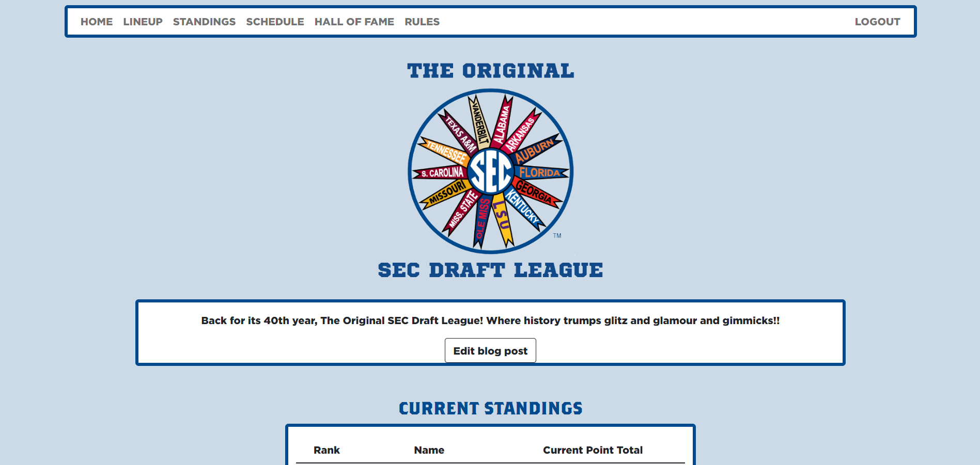Click the Florida pennant in logo
This screenshot has height=465, width=980.
click(x=540, y=172)
